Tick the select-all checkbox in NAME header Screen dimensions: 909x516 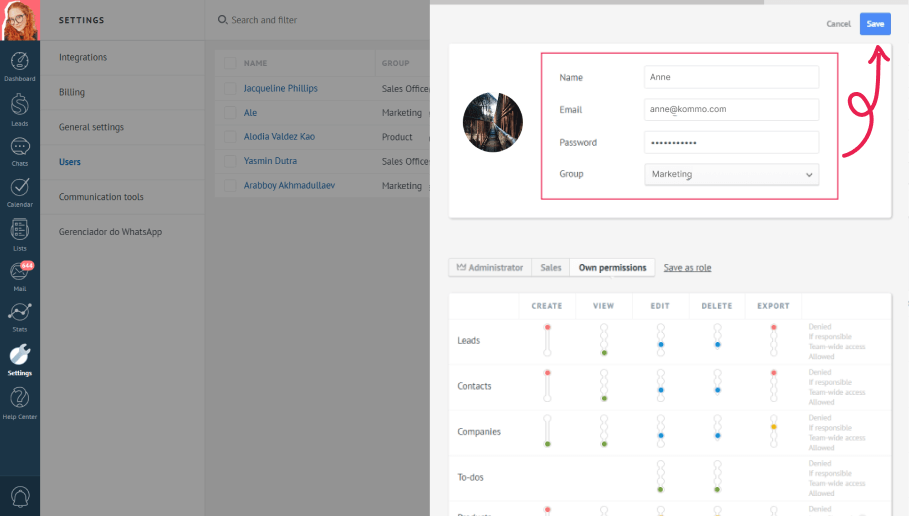tap(230, 63)
